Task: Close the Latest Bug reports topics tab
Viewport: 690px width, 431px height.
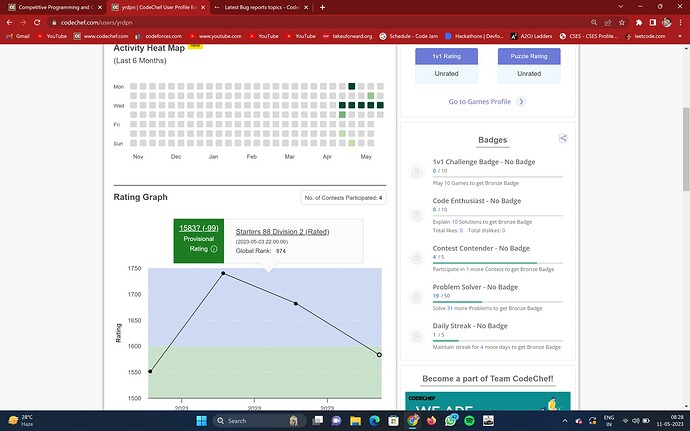Action: [x=306, y=7]
